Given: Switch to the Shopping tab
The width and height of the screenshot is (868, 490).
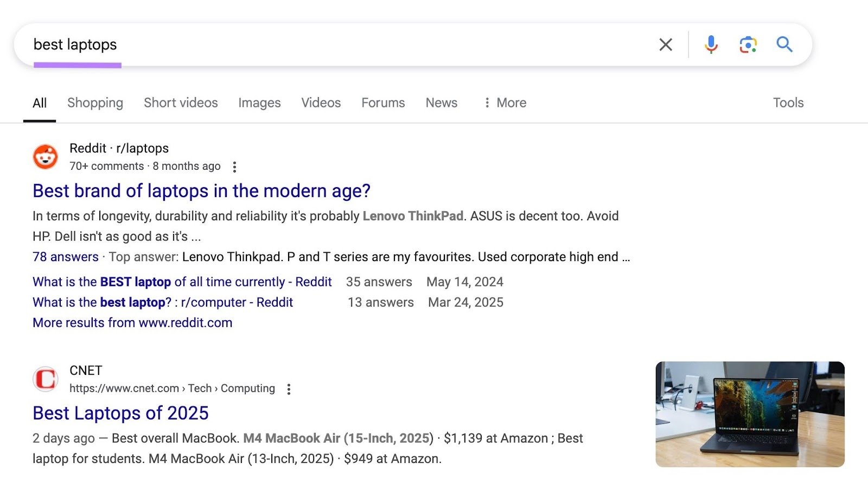Looking at the screenshot, I should coord(95,103).
